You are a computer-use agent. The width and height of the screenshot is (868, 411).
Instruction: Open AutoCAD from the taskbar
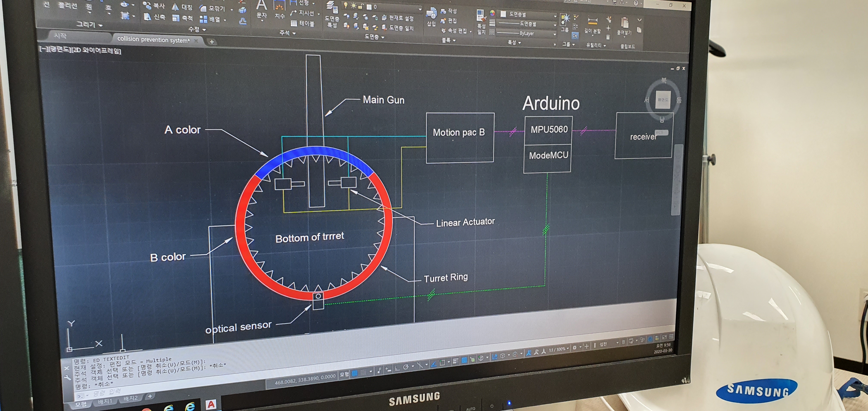point(211,405)
